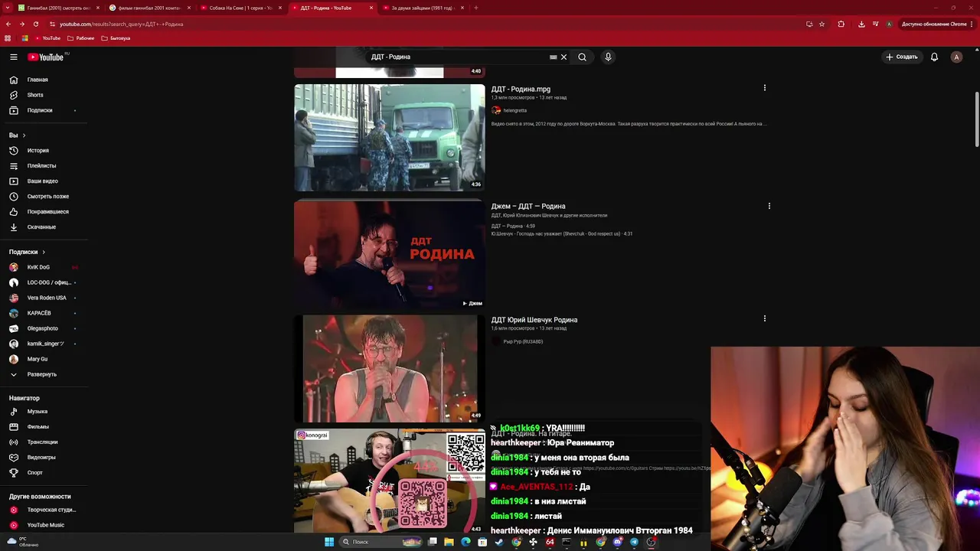Open more options for ДДТ - Родина.mpg
This screenshot has height=551, width=980.
764,88
